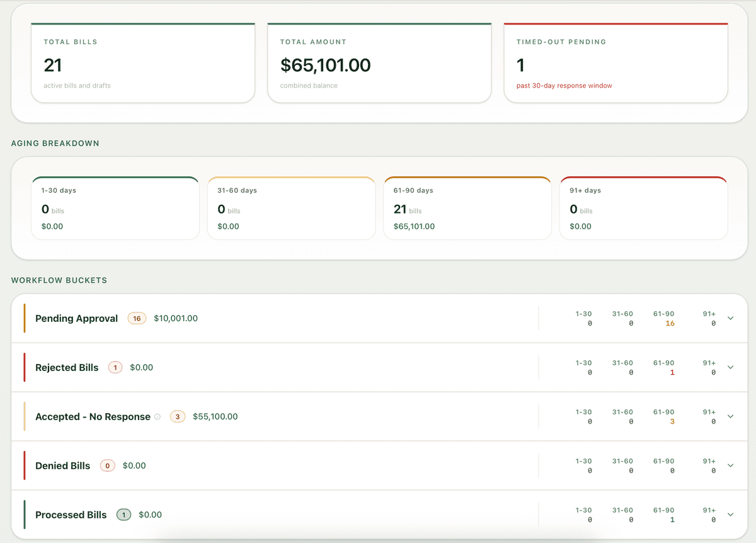Screen dimensions: 756x543
Task: Click the Accepted - No Response title
Action: [x=93, y=417]
